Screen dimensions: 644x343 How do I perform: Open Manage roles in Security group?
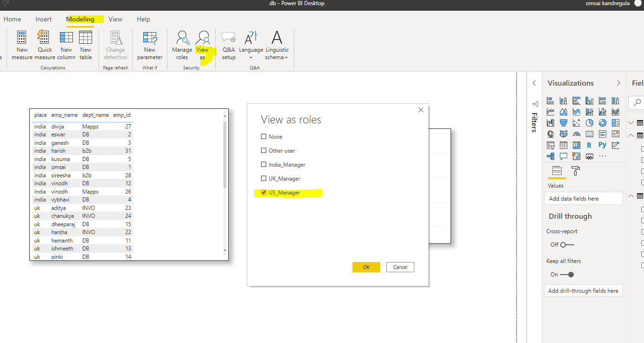point(182,45)
